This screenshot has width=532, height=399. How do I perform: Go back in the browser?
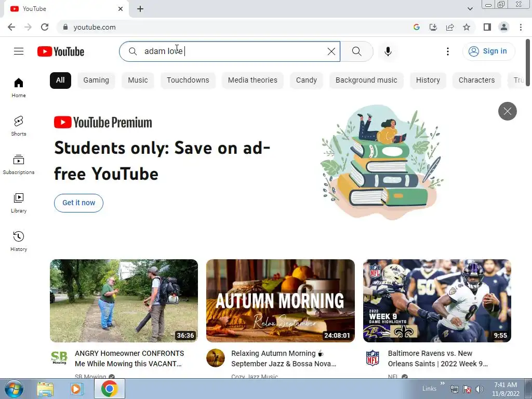(11, 27)
